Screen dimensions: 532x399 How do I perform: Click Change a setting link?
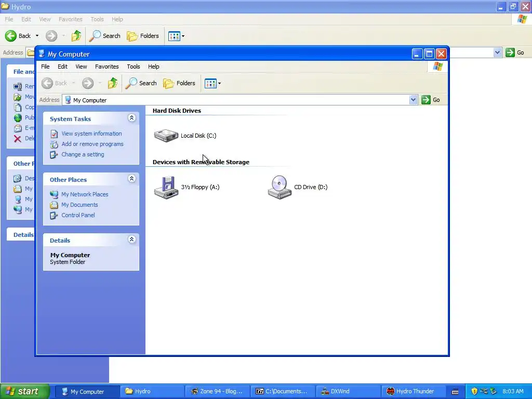pyautogui.click(x=83, y=154)
